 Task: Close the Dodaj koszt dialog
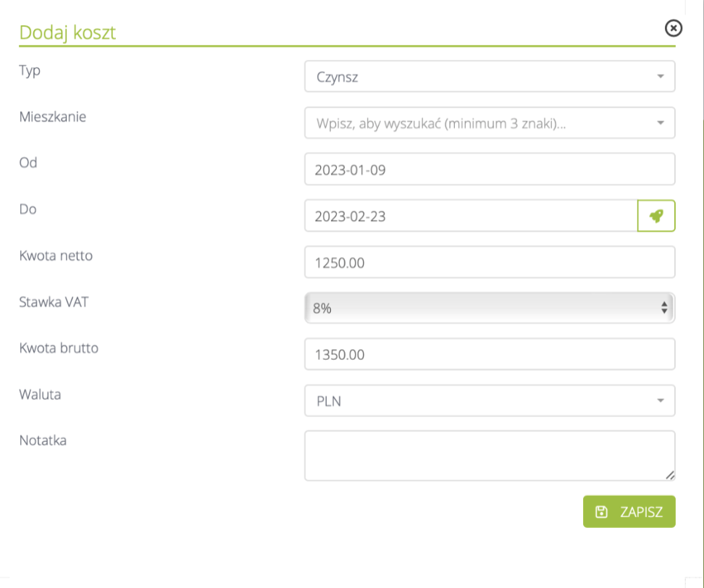[x=673, y=28]
